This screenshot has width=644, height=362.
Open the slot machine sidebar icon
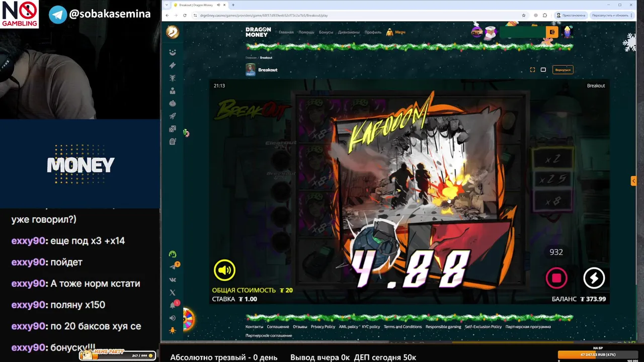(173, 142)
